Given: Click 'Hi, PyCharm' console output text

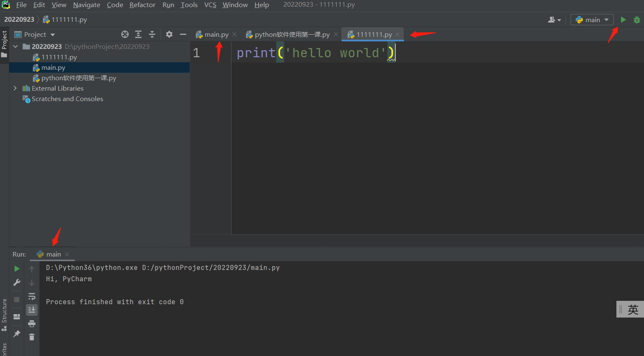Looking at the screenshot, I should (69, 279).
